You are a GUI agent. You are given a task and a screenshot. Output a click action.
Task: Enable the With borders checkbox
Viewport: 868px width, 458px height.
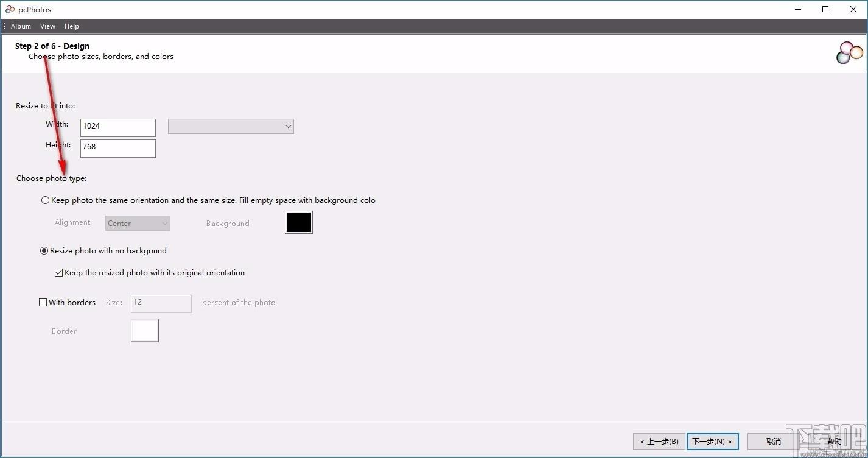point(43,302)
